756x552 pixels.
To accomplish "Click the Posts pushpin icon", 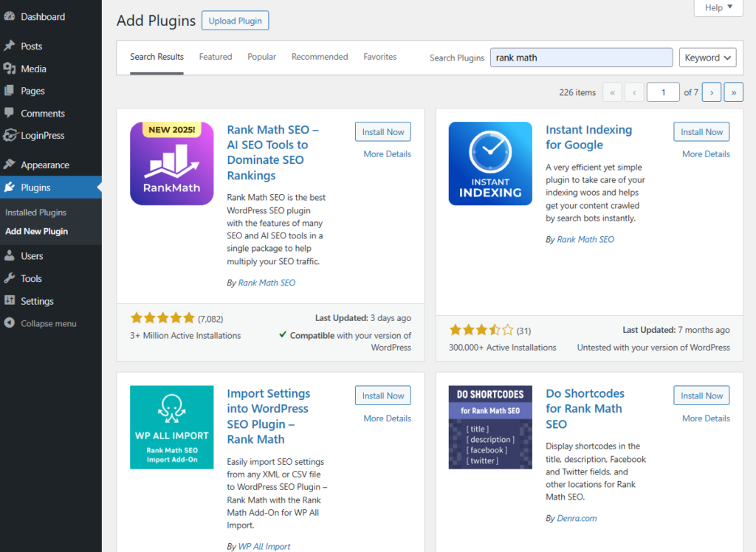I will point(9,46).
